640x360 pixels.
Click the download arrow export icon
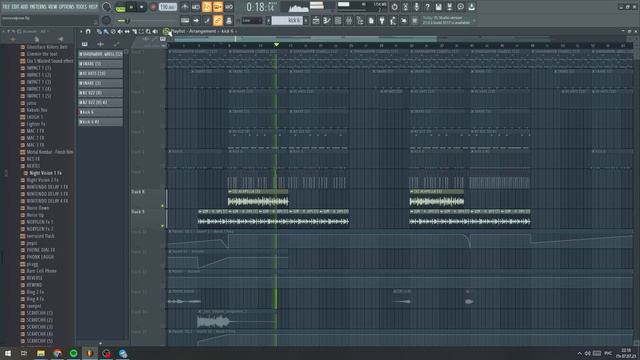pyautogui.click(x=471, y=7)
